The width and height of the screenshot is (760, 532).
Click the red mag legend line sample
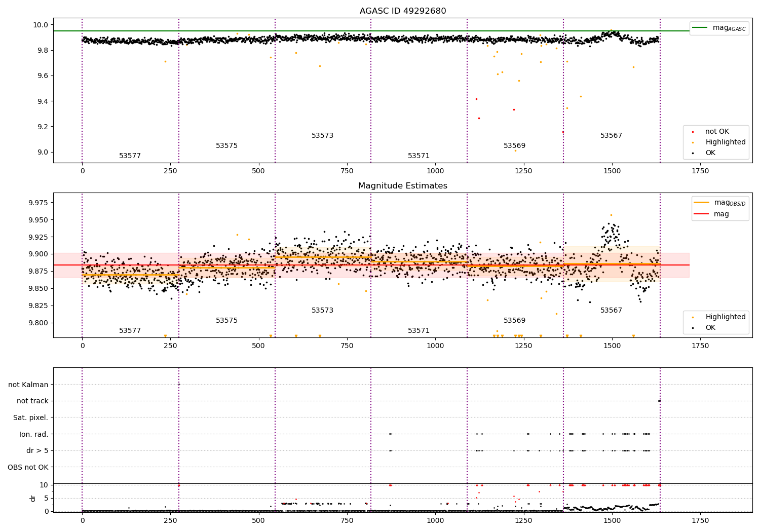tap(702, 214)
